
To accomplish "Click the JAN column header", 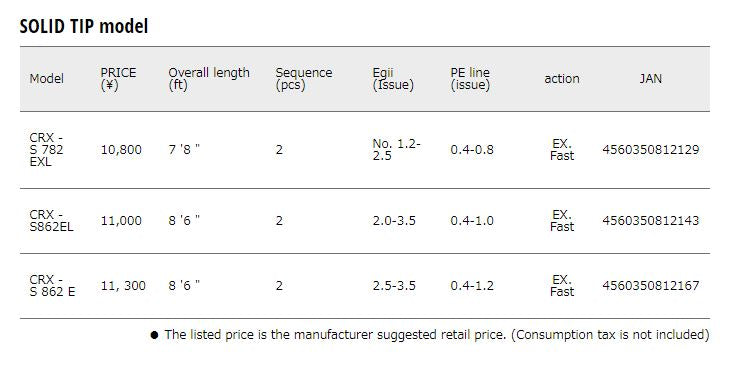I will (x=651, y=79).
